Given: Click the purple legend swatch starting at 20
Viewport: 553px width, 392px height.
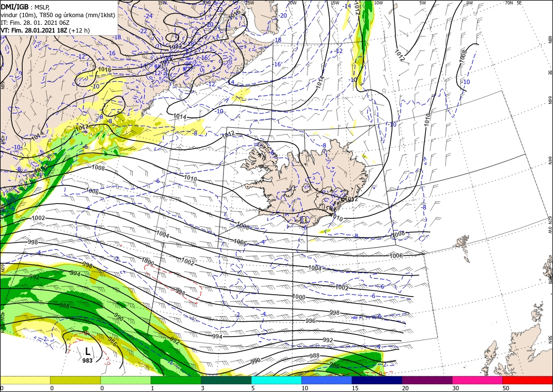Looking at the screenshot, I should 427,380.
